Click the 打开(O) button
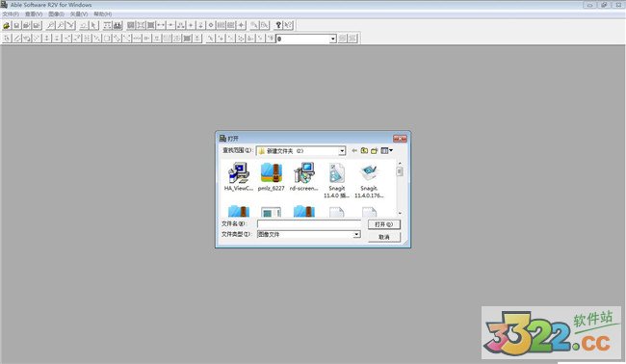Viewport: 626px width, 364px height. click(383, 224)
